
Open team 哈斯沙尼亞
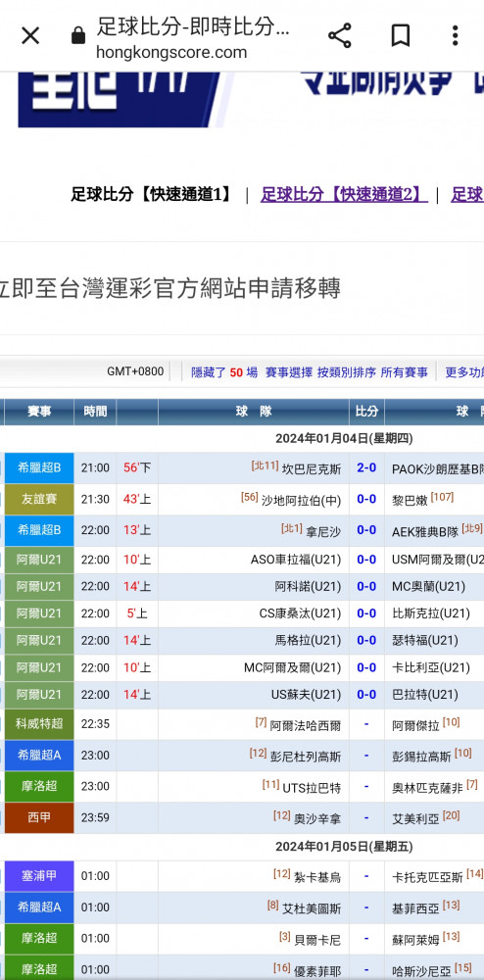pos(421,971)
